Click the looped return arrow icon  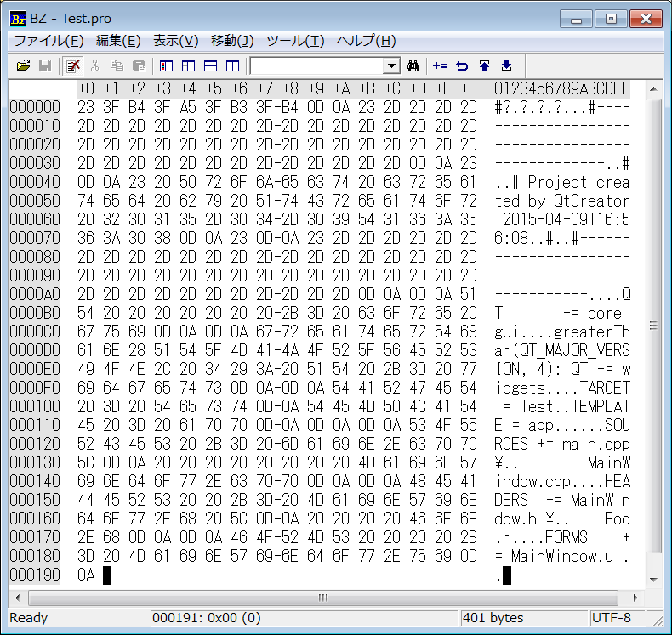coord(462,65)
